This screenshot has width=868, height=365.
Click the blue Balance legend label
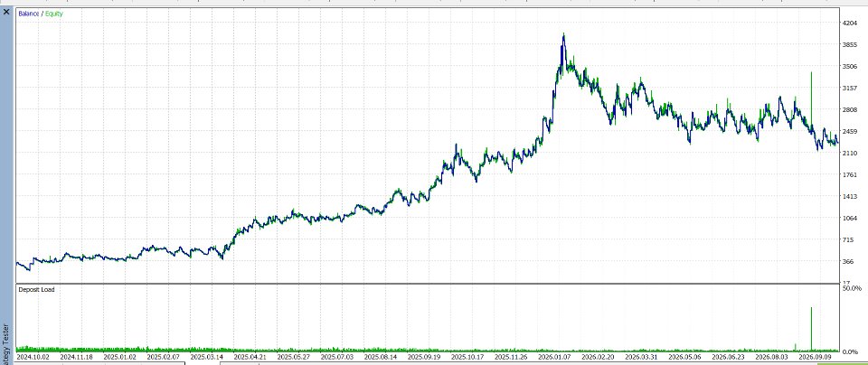pyautogui.click(x=29, y=14)
